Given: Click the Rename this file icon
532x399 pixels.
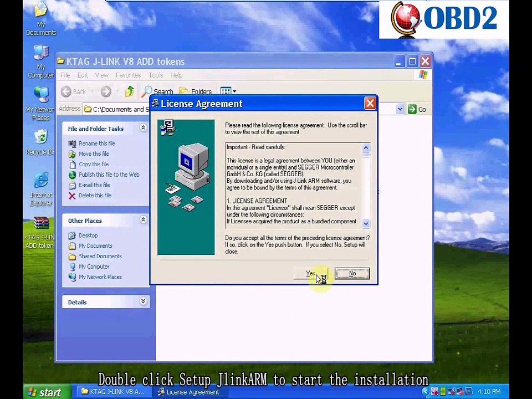Looking at the screenshot, I should pos(72,144).
